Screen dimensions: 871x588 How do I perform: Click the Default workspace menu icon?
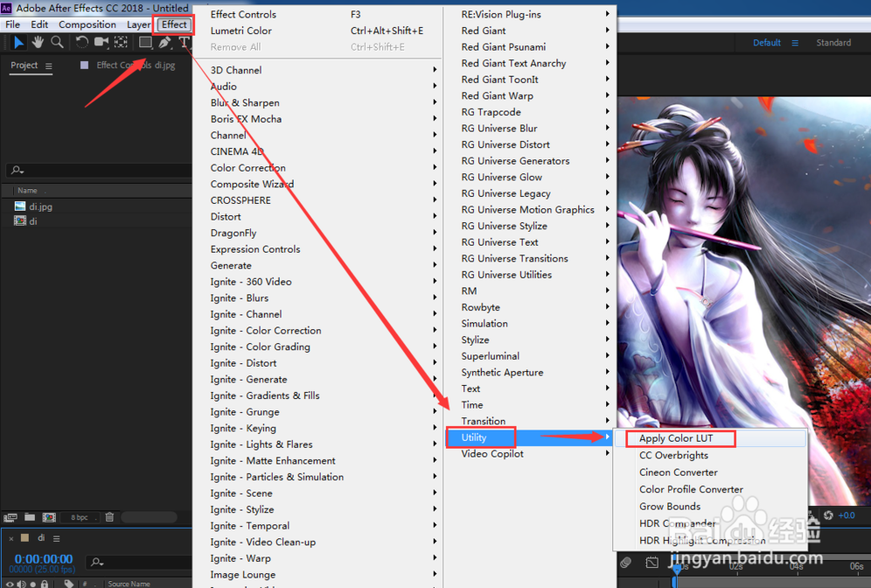[x=795, y=43]
